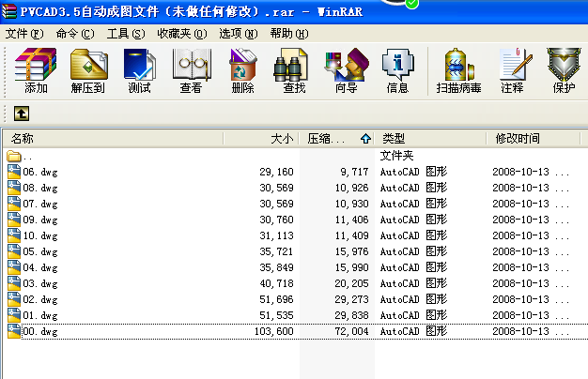Select the 01.dwg file icon
588x379 pixels.
14,315
